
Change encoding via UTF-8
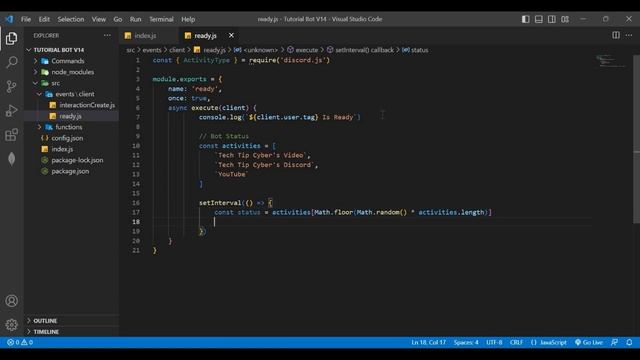tap(494, 342)
